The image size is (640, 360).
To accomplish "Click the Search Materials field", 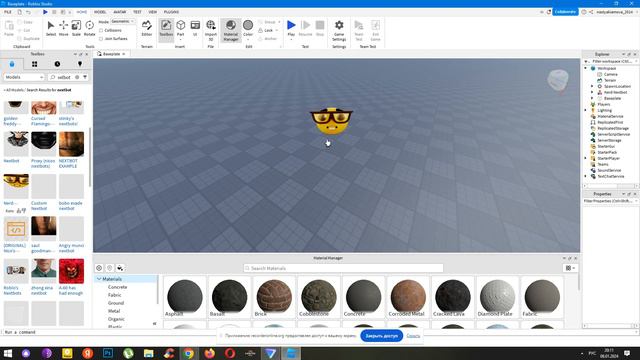I will click(343, 268).
